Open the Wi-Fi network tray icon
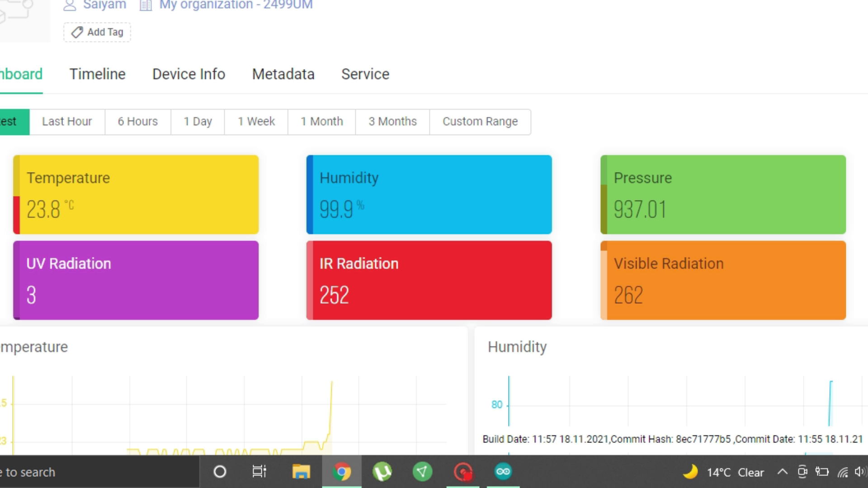The image size is (868, 488). (842, 473)
